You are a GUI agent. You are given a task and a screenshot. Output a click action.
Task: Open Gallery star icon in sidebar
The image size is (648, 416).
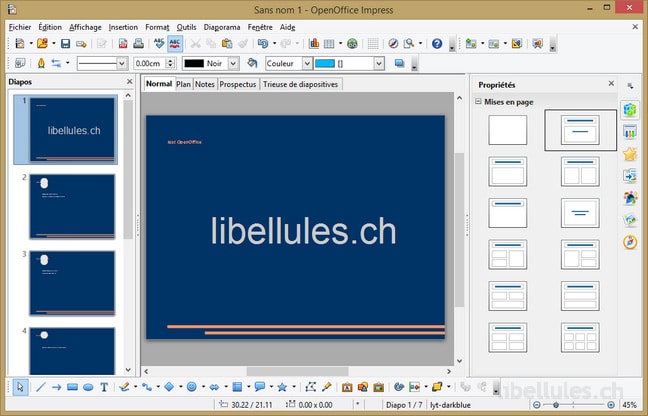(x=630, y=154)
